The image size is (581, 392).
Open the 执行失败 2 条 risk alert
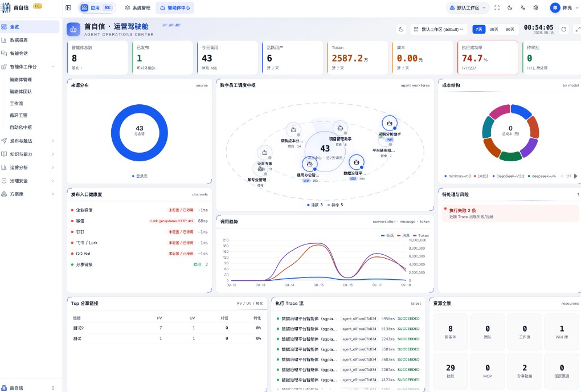tap(510, 213)
